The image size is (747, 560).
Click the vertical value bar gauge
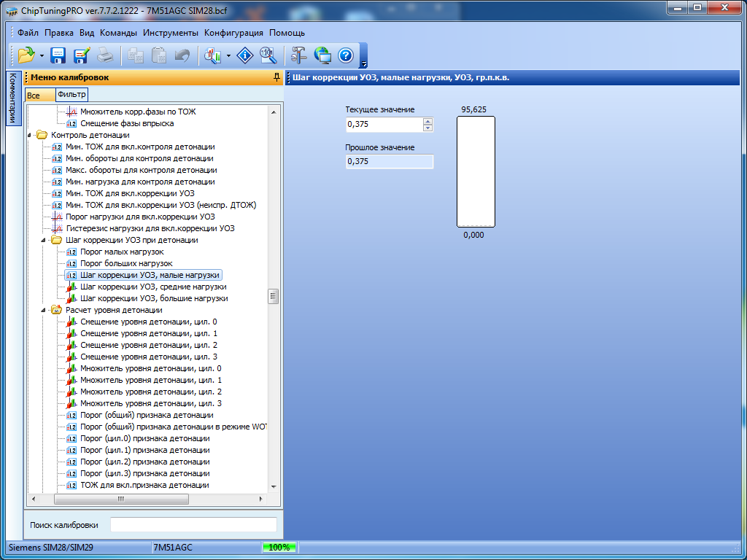[476, 172]
